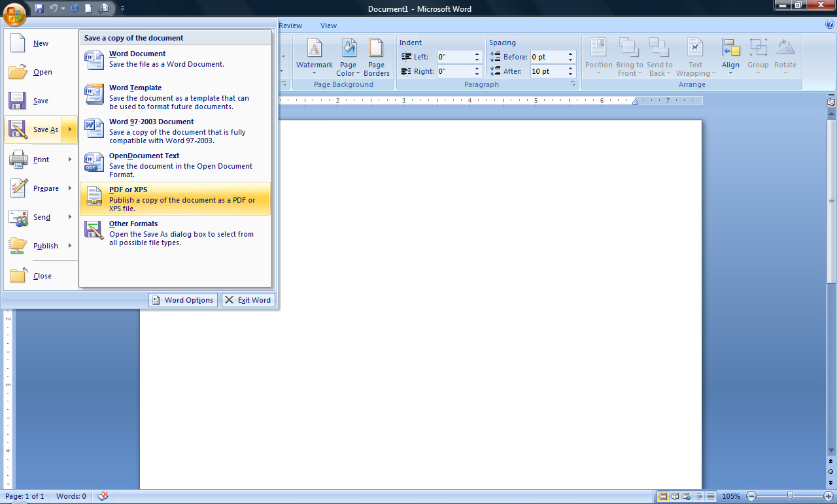Click the right indent marker on the ruler
This screenshot has width=837, height=504.
[635, 101]
